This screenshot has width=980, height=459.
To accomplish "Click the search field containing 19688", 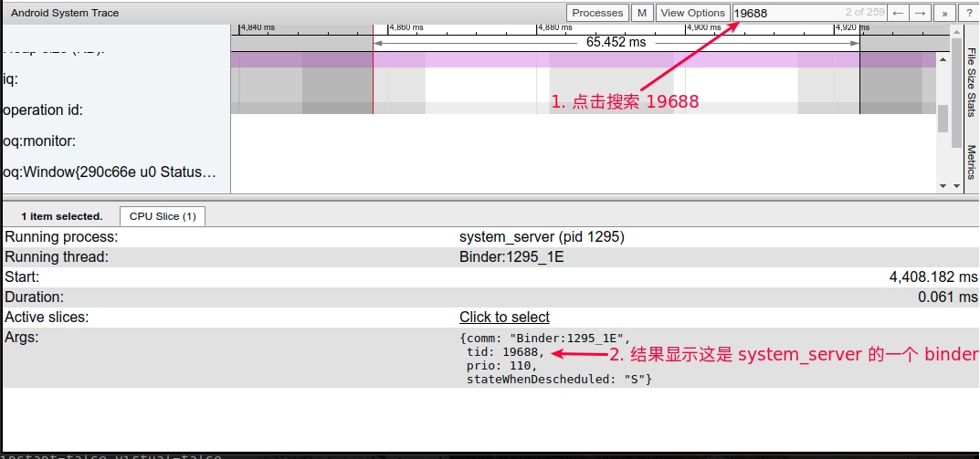I will pos(785,13).
